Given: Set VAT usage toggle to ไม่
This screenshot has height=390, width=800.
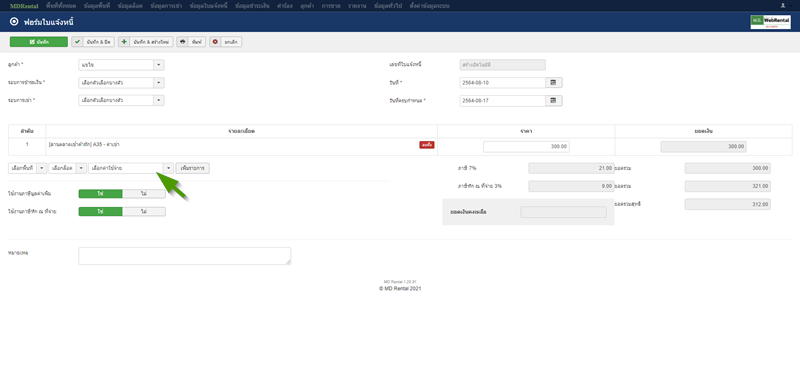Looking at the screenshot, I should pyautogui.click(x=144, y=194).
